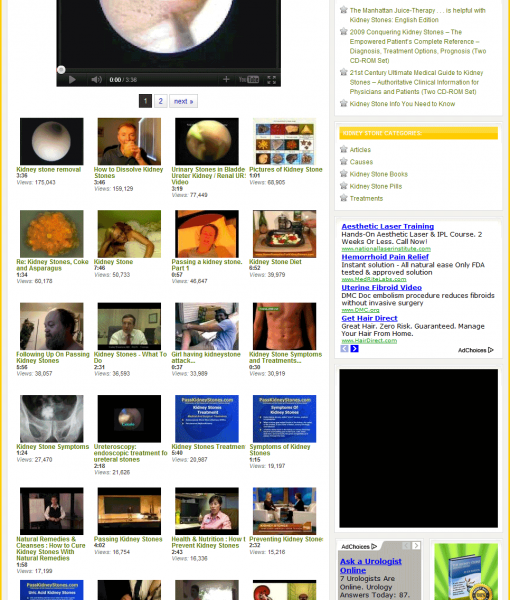Click 'Symptoms of Kidney Stones' video title
Screen dimensions: 510x600
[280, 450]
